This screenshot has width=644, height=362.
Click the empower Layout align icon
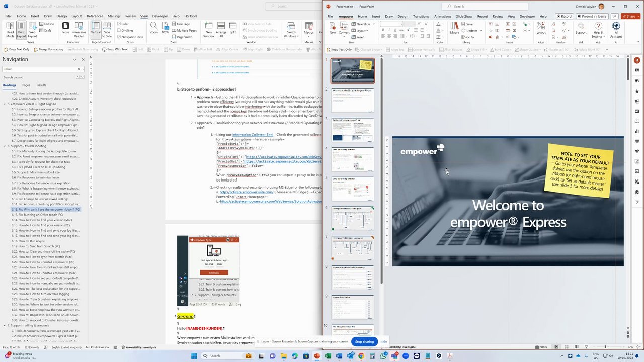tap(541, 28)
